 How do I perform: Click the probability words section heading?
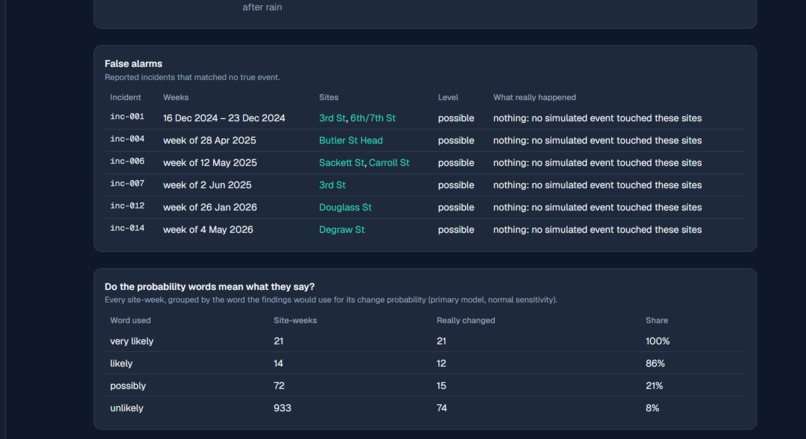(209, 287)
